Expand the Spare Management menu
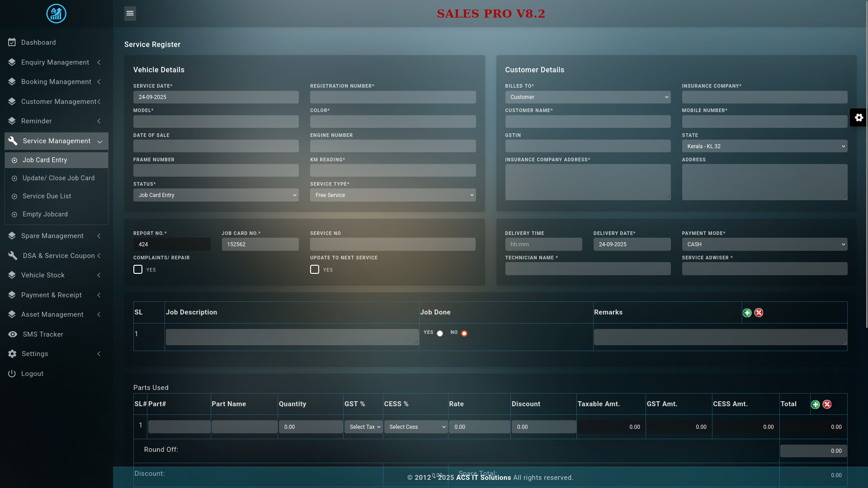 [52, 236]
